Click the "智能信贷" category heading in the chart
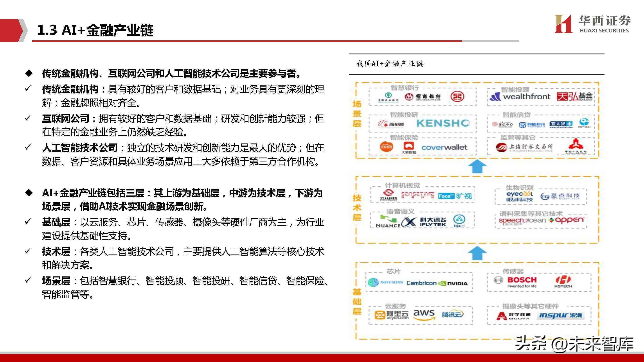 point(517,115)
